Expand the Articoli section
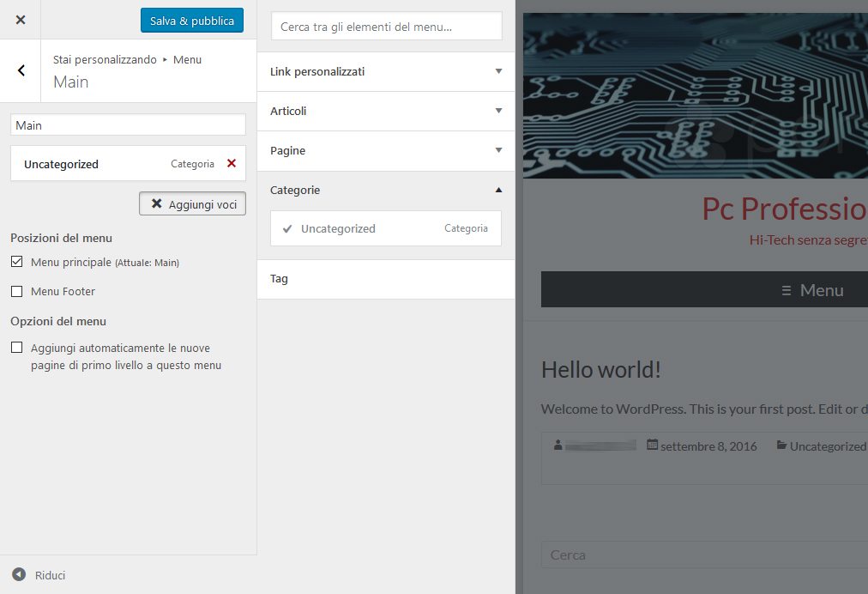This screenshot has height=594, width=868. click(x=386, y=111)
